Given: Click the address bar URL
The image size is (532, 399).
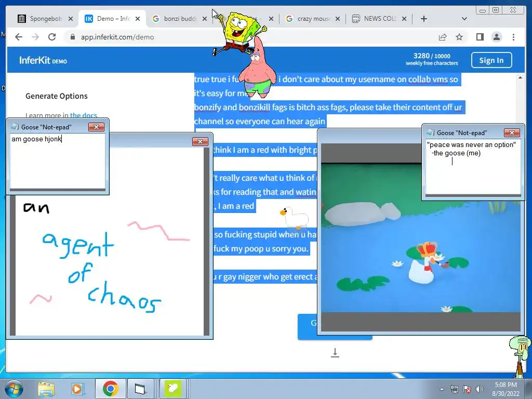Looking at the screenshot, I should [117, 37].
